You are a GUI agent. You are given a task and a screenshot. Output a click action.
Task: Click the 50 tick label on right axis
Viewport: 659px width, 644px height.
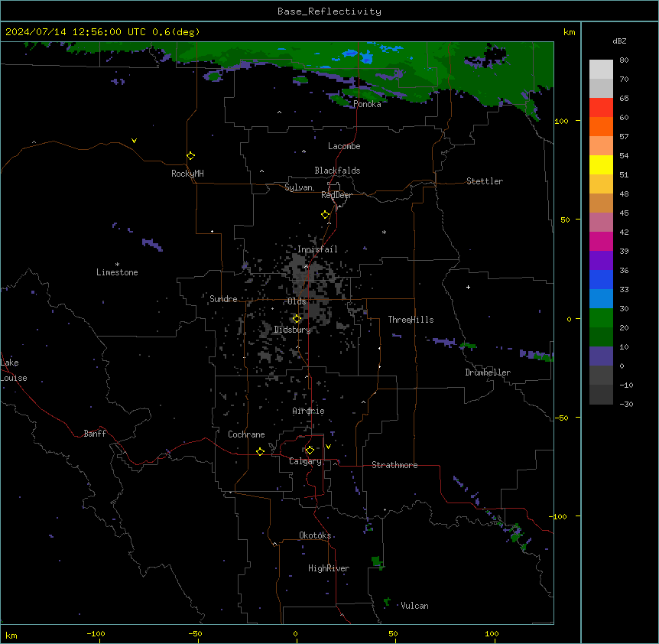coord(565,220)
